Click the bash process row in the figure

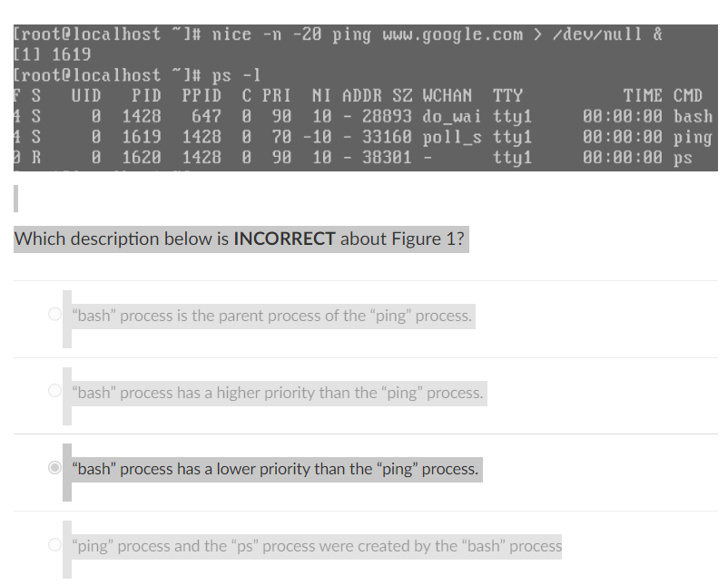(x=363, y=116)
